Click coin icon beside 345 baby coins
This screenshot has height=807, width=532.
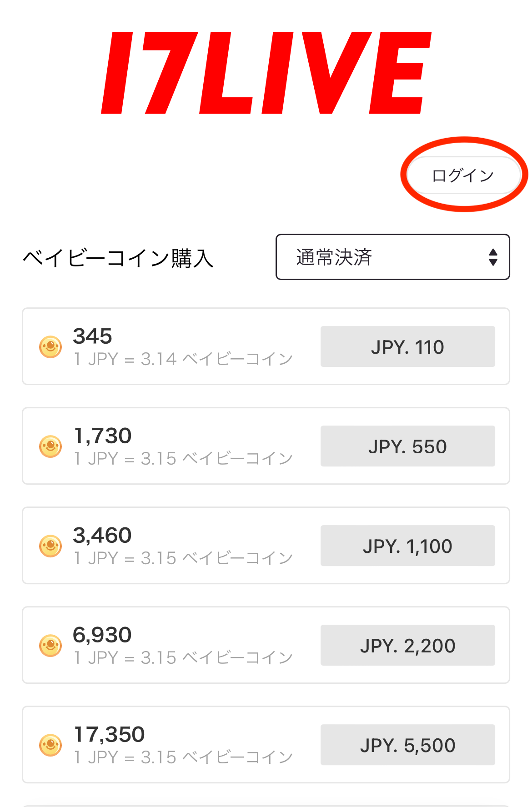tap(50, 347)
